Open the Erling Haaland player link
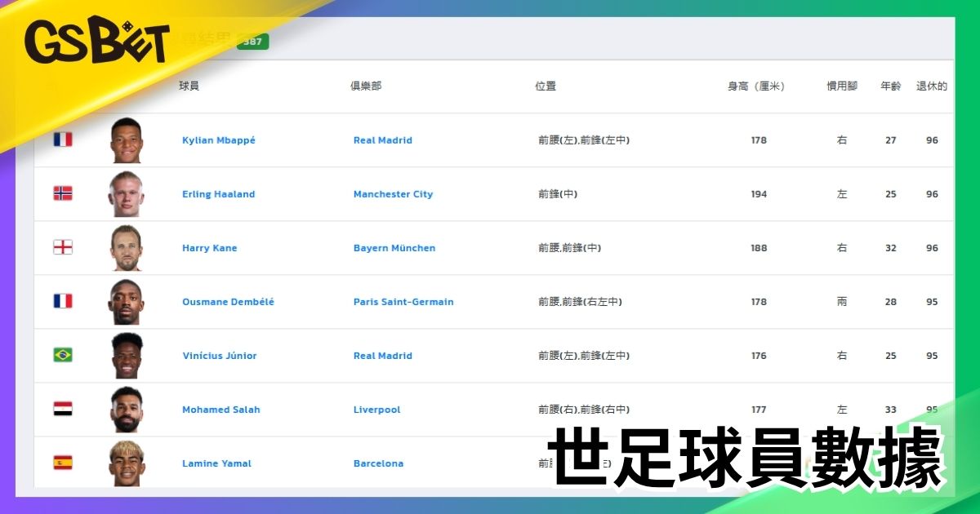Viewport: 980px width, 514px height. click(219, 194)
